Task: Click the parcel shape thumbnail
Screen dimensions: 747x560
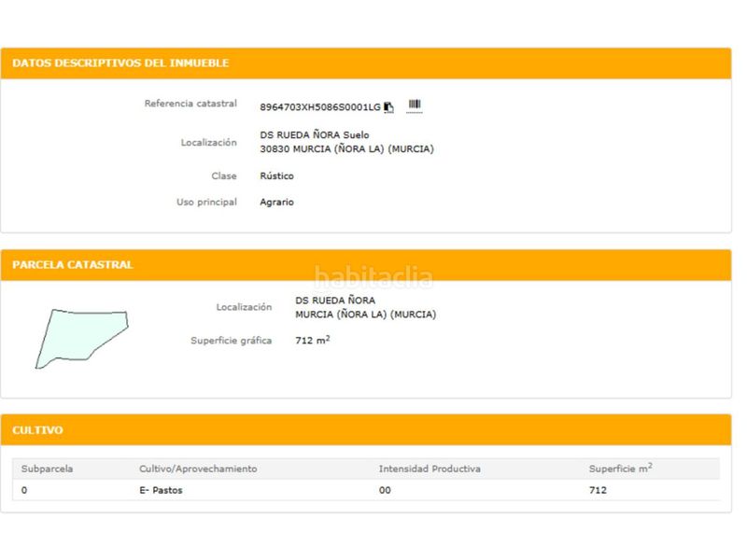Action: pos(82,339)
